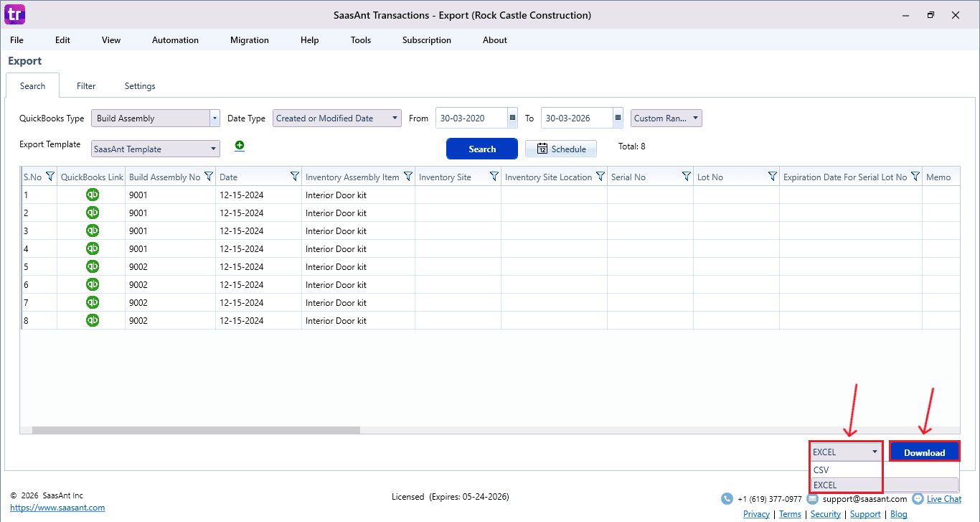
Task: Click the phone icon near the support number
Action: coord(726,498)
